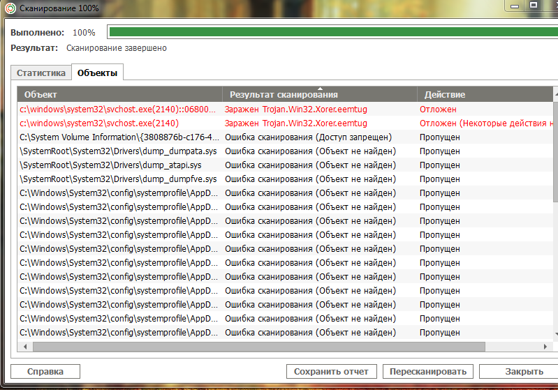Select the dump_dumpata.sys entry

tap(119, 151)
